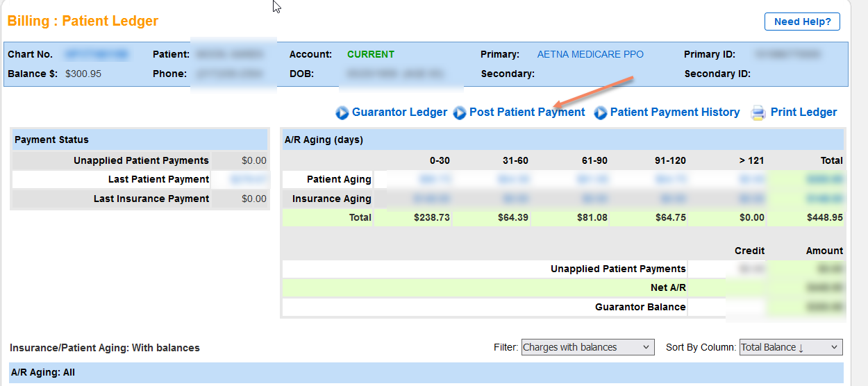Screen dimensions: 868x386
Task: Click the Print Ledger link
Action: point(803,112)
